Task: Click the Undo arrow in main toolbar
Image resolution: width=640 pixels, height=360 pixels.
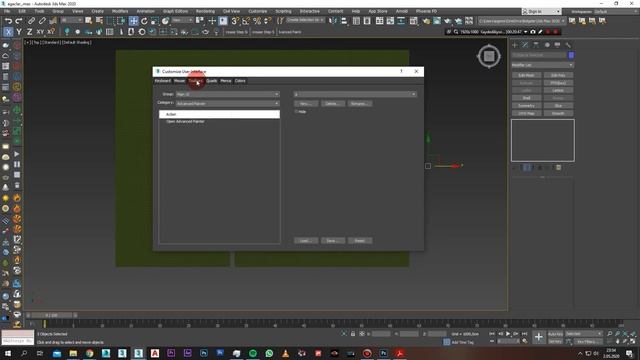Action: (8, 21)
